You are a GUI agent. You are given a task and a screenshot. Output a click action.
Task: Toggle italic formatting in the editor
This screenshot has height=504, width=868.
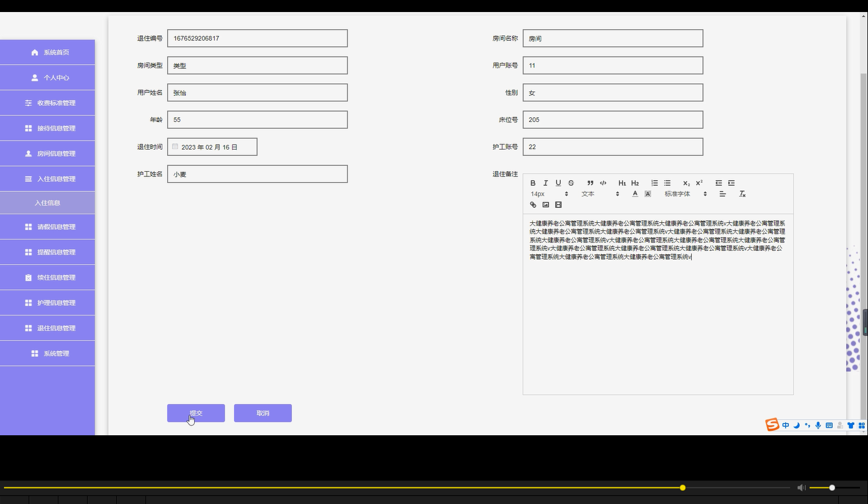click(x=545, y=183)
